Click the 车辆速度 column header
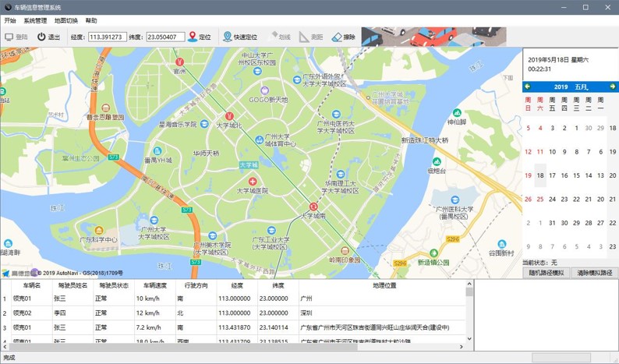The width and height of the screenshot is (619, 364). pos(154,285)
